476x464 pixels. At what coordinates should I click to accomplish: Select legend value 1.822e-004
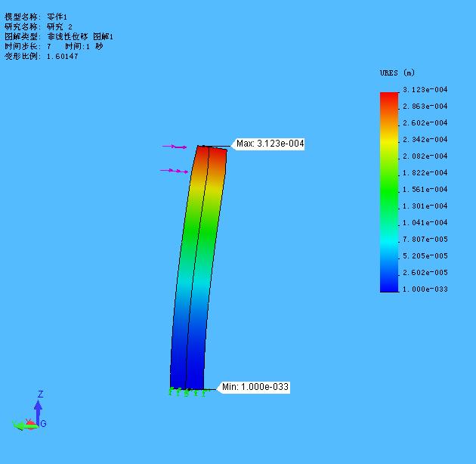(425, 173)
